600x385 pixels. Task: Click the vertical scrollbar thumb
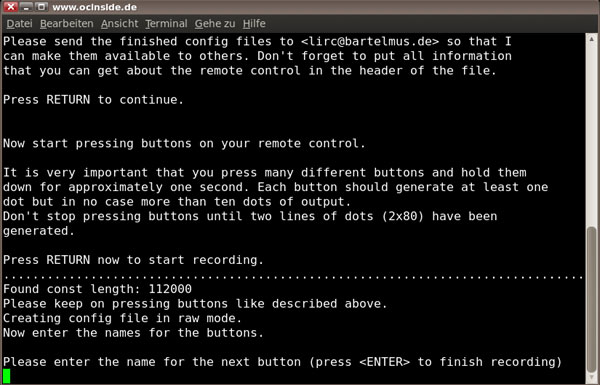pos(592,299)
